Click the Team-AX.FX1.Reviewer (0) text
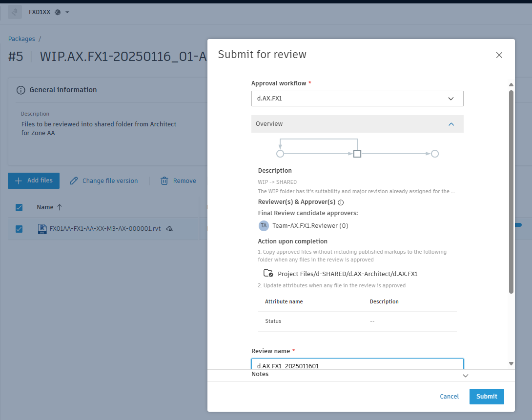Viewport: 532px width, 420px height. coord(310,226)
